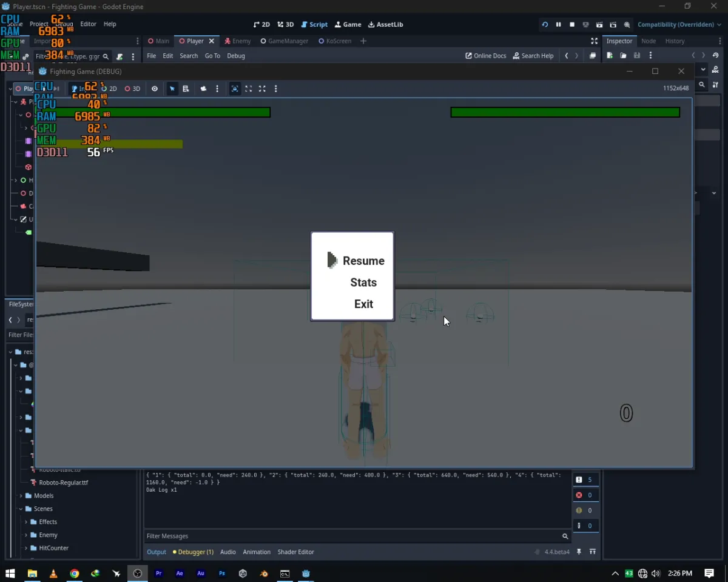
Task: Open the Shader Editor bottom panel
Action: click(x=296, y=552)
